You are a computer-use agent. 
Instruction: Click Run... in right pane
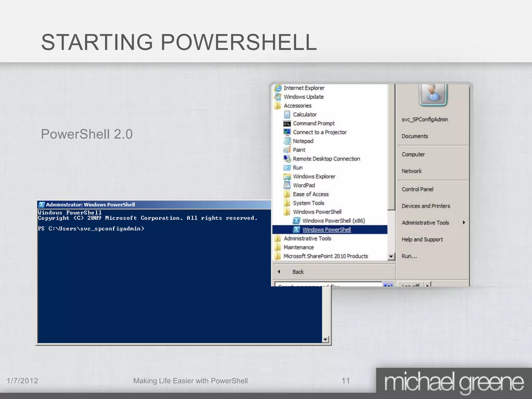[409, 256]
